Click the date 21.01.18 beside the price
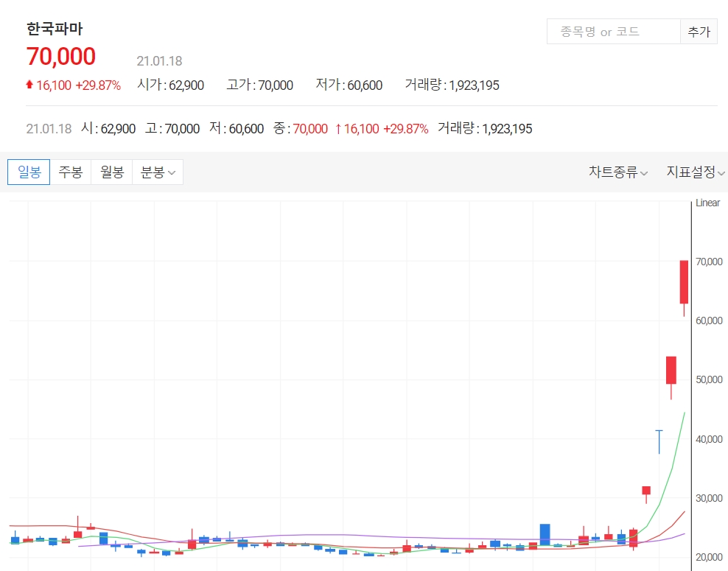The height and width of the screenshot is (571, 728). coord(159,61)
